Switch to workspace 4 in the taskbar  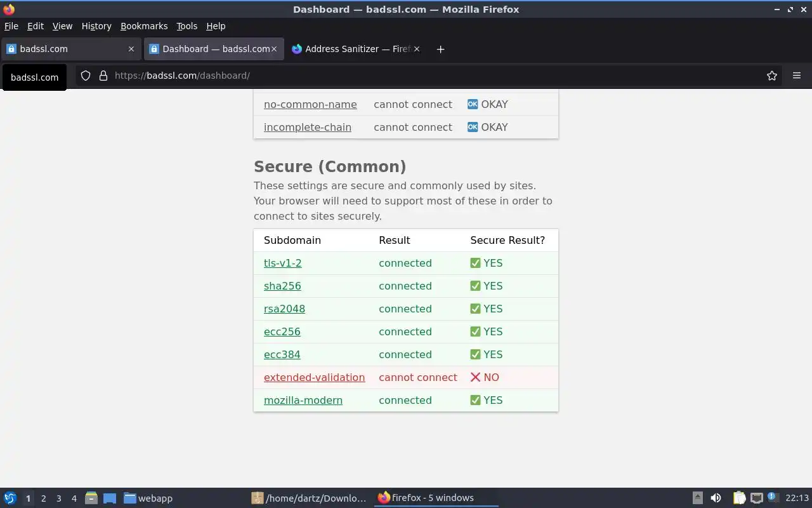[x=74, y=498]
